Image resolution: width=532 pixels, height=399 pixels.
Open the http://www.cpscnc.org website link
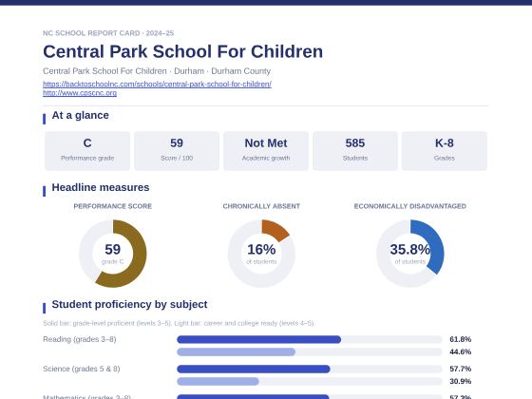pos(80,93)
